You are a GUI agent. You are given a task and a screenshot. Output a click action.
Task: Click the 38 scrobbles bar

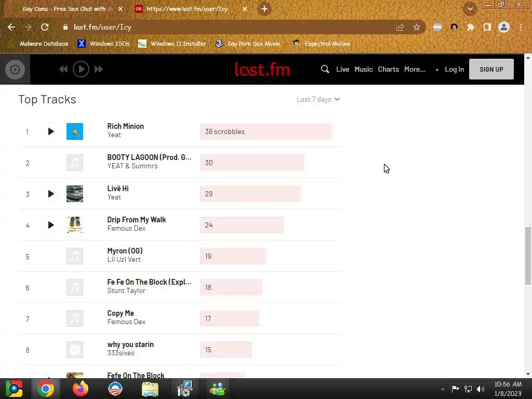[x=267, y=131]
